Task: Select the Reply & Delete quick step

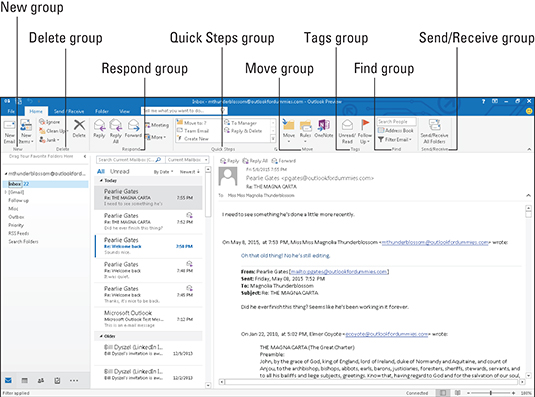Action: [x=243, y=131]
